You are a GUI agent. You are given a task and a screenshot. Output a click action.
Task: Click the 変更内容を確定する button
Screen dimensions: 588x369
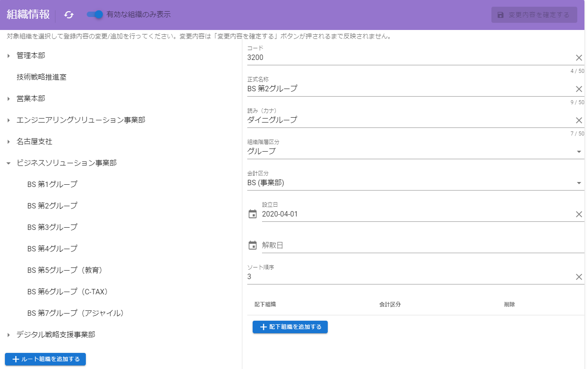(534, 14)
